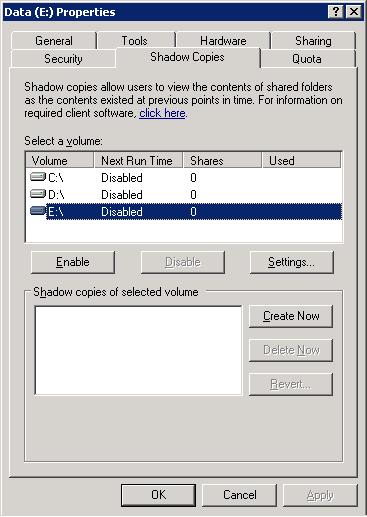This screenshot has height=517, width=367.
Task: Go to the Sharing tab
Action: tap(313, 41)
